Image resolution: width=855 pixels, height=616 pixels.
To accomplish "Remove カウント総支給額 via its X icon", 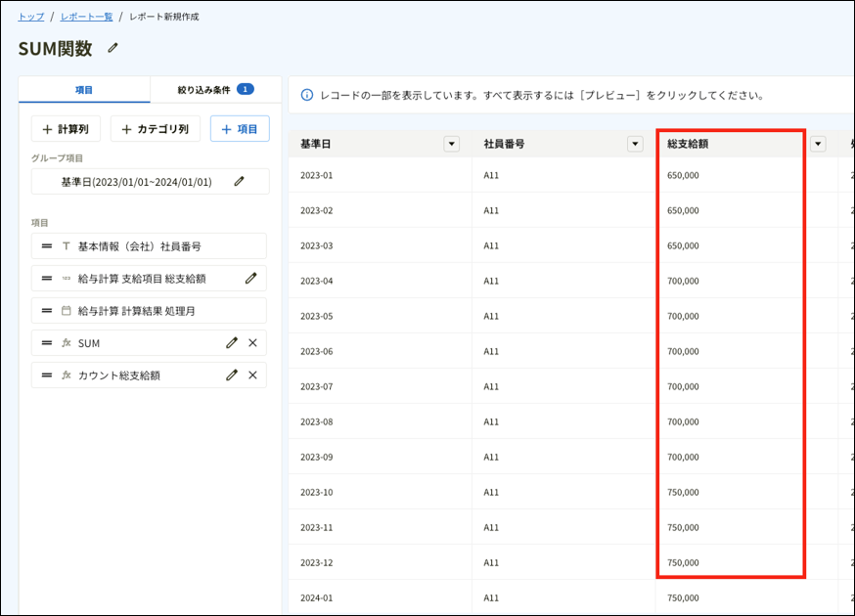I will [253, 374].
